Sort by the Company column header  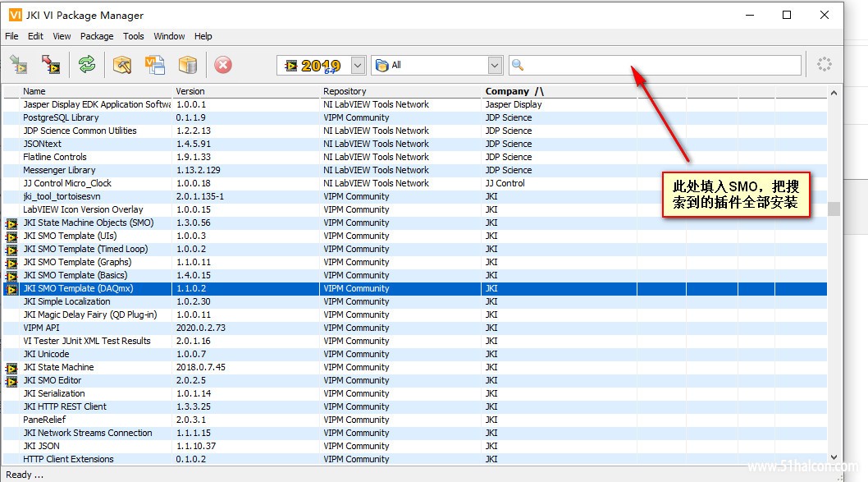pyautogui.click(x=559, y=91)
